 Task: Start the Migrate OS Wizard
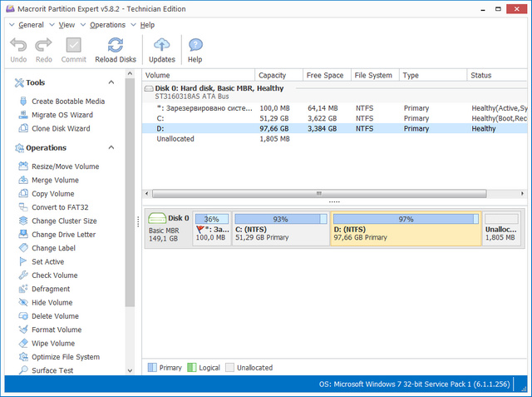click(62, 115)
